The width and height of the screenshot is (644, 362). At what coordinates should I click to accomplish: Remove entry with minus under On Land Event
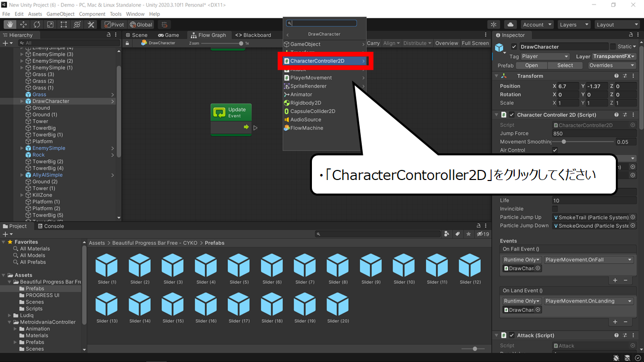pyautogui.click(x=625, y=322)
